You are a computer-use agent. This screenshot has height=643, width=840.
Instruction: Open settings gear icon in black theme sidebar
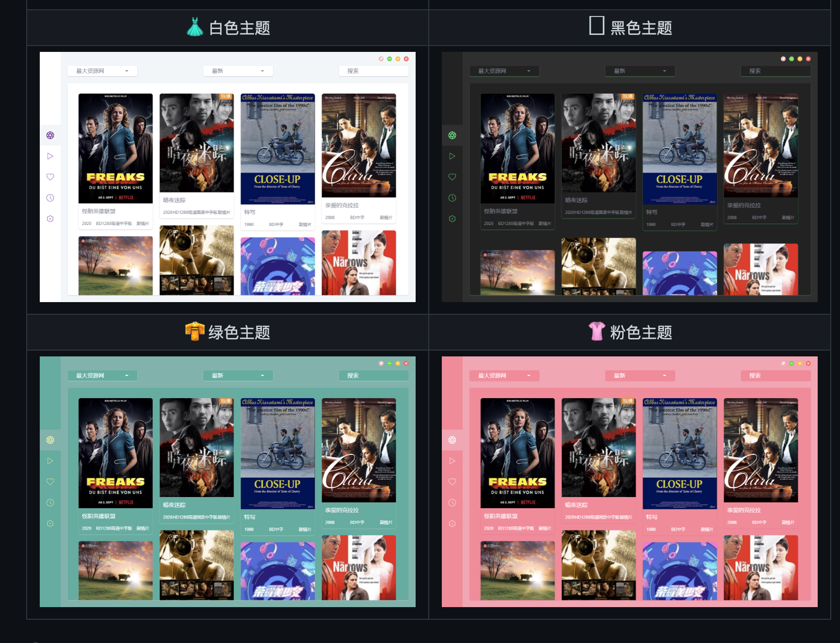(452, 219)
